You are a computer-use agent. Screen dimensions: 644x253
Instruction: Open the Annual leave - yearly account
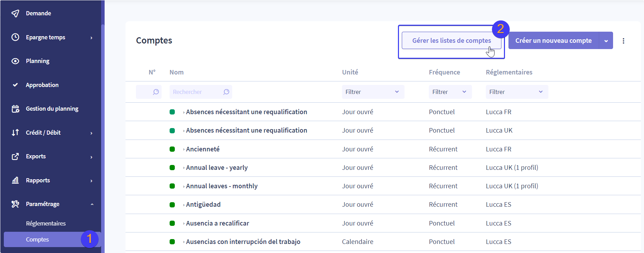coord(217,167)
